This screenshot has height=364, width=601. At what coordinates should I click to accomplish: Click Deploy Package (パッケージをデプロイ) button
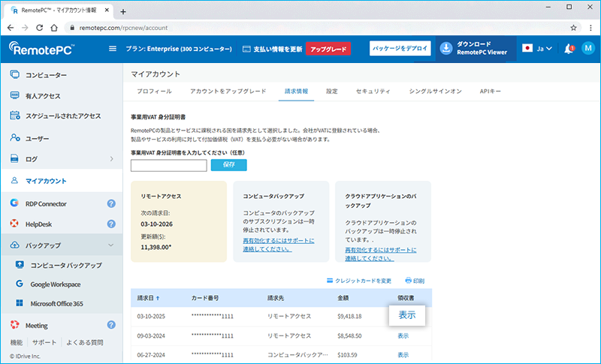(400, 48)
